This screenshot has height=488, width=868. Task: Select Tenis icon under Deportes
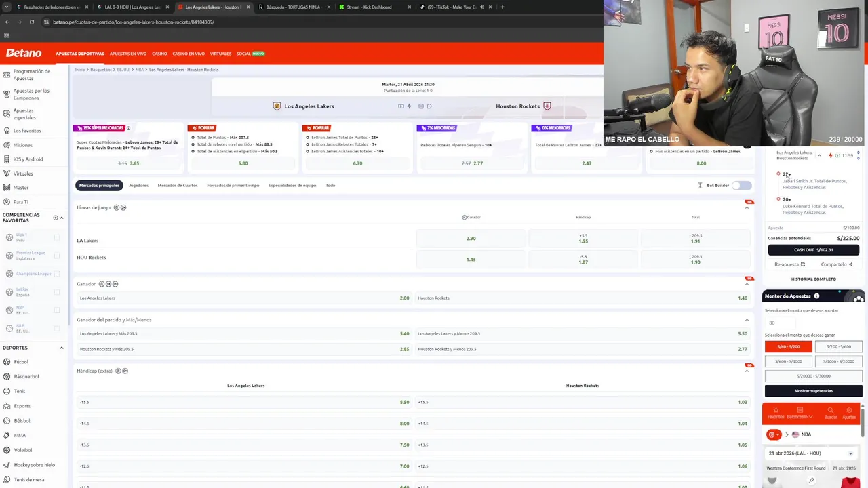tap(7, 391)
